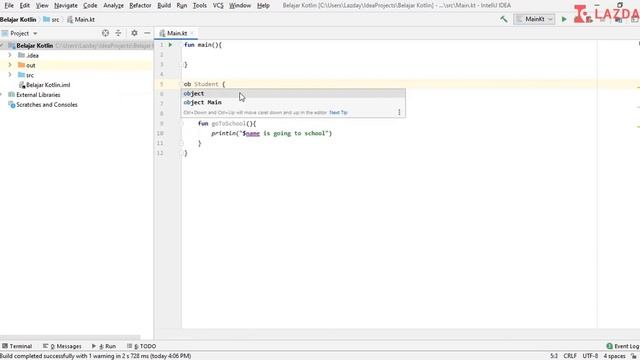Click the build completed status message
Viewport: 640px width, 360px height.
96,356
